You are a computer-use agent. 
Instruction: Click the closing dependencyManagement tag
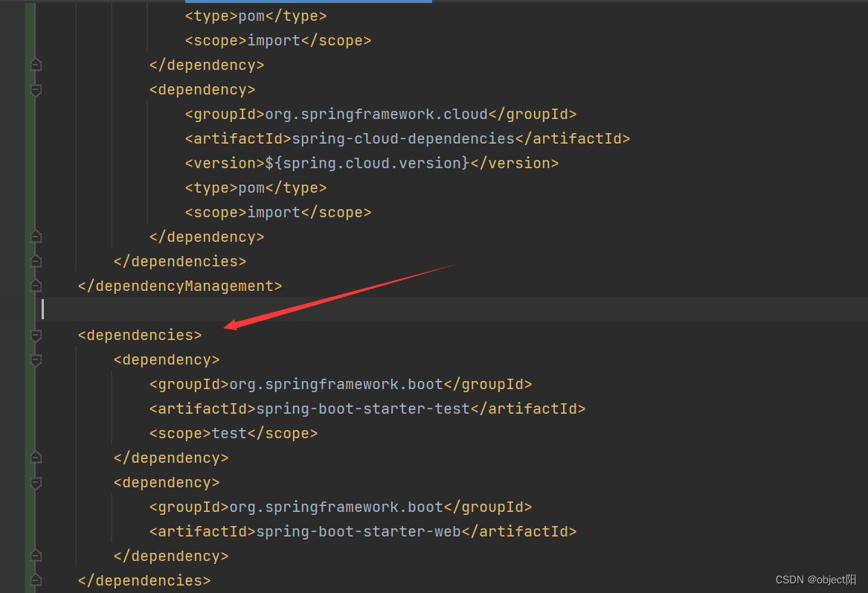(x=179, y=286)
